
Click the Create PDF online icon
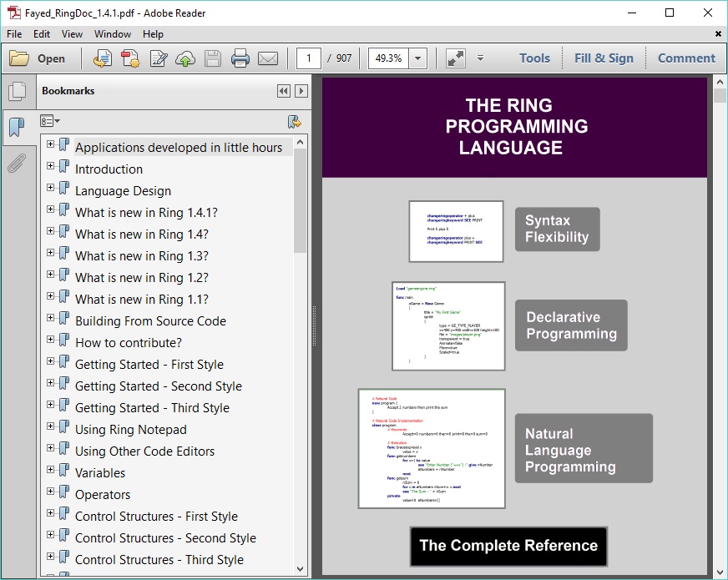pos(130,58)
